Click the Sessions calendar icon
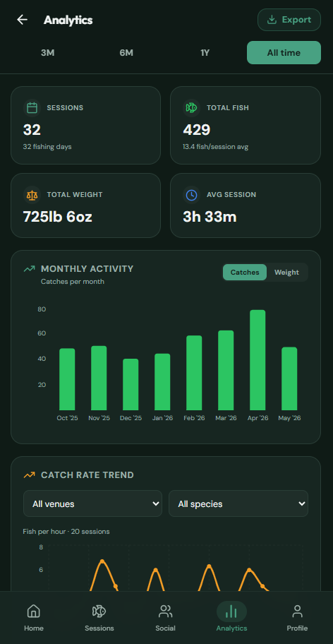 click(x=32, y=107)
